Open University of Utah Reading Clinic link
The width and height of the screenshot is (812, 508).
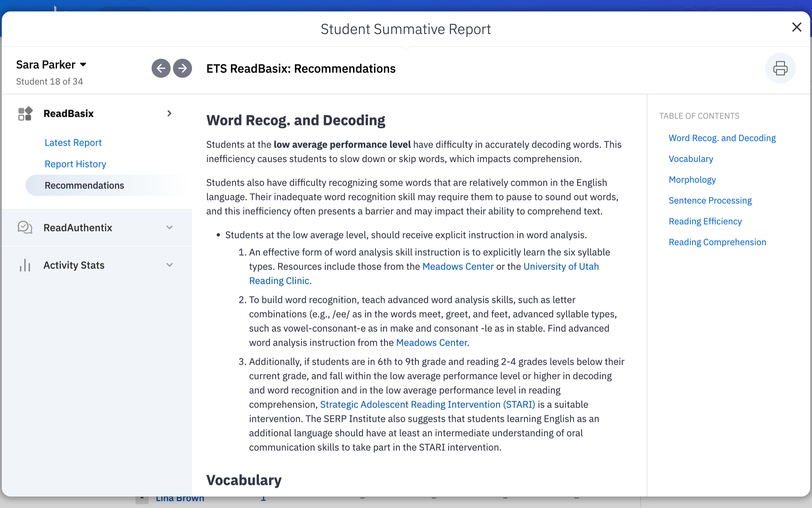[x=561, y=266]
